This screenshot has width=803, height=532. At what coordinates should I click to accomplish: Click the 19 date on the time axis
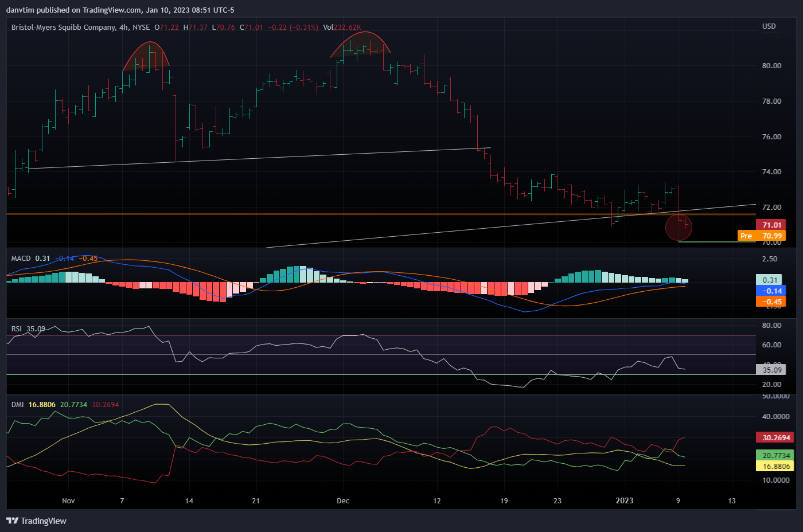coord(504,500)
